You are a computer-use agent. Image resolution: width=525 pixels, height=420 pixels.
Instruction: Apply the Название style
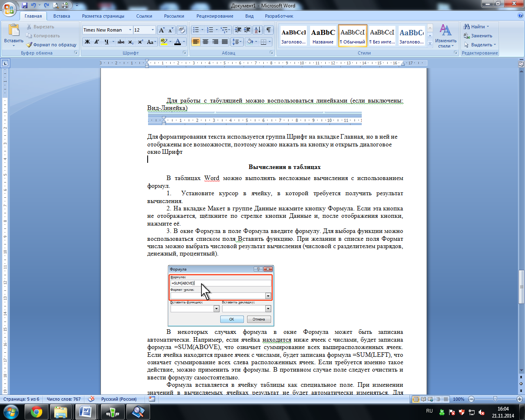323,36
